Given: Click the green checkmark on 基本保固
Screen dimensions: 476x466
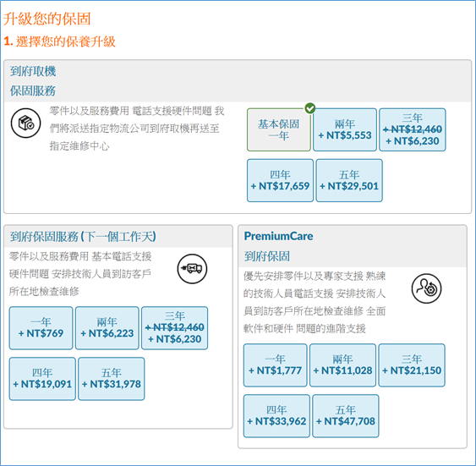Looking at the screenshot, I should [310, 108].
